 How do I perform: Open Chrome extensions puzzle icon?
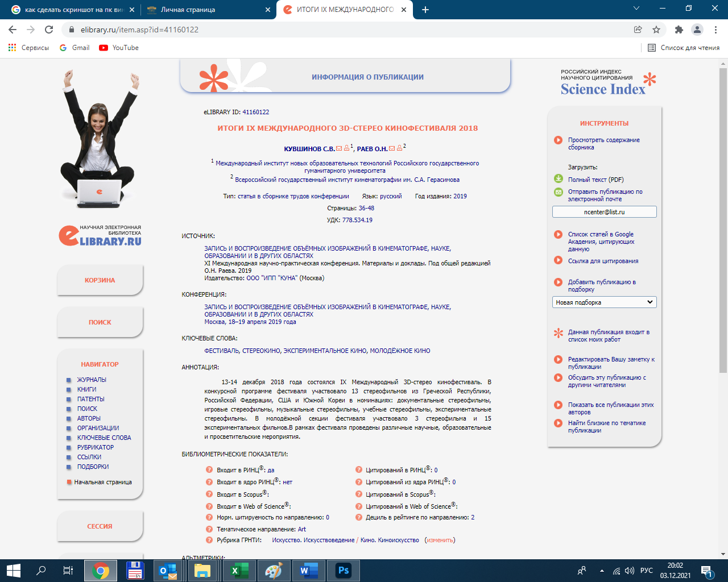679,30
